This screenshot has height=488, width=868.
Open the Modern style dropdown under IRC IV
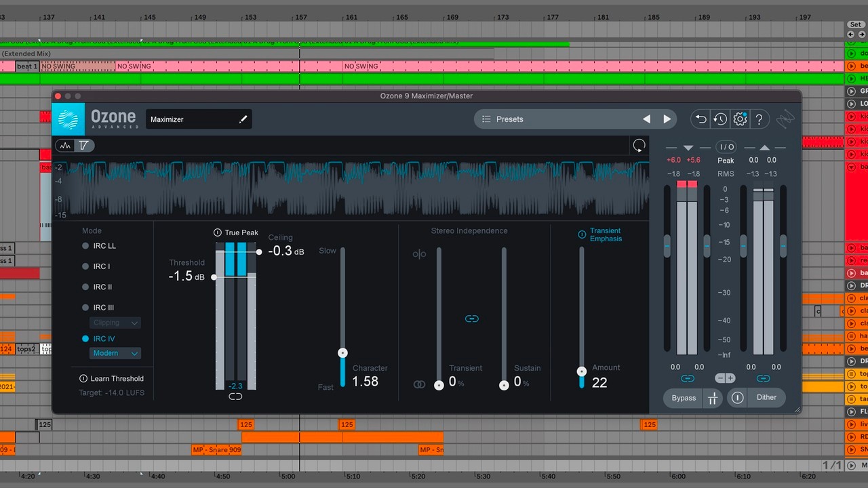115,353
